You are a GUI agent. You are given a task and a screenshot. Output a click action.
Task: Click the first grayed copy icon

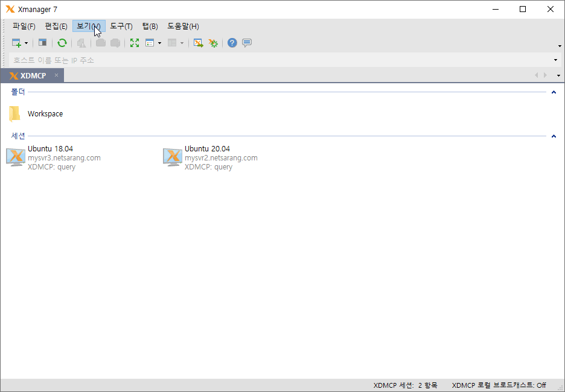101,43
